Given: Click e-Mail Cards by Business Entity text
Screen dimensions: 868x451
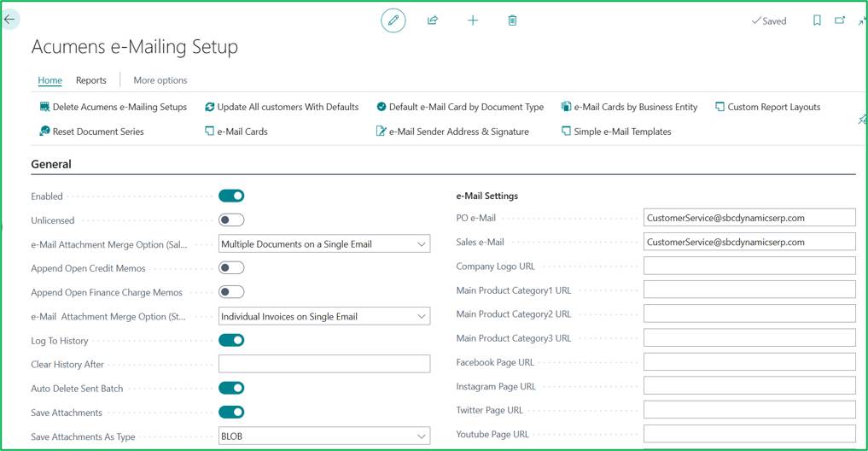Looking at the screenshot, I should (x=636, y=107).
